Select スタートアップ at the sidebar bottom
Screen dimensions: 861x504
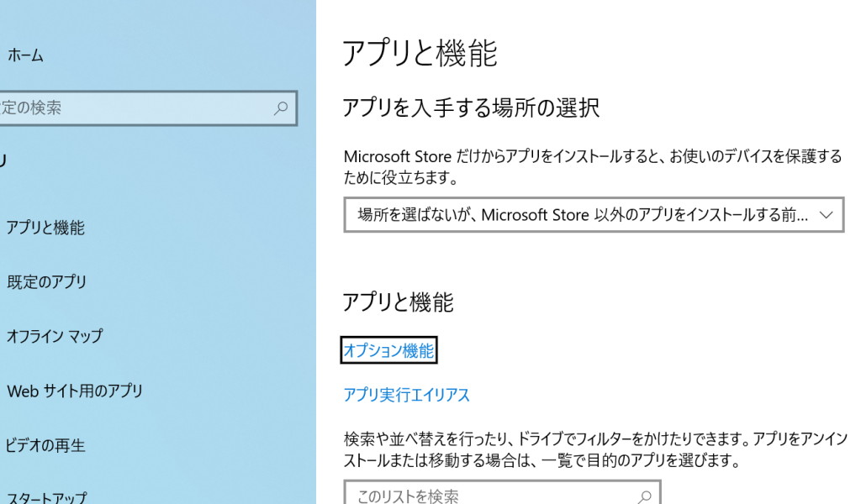click(x=45, y=496)
